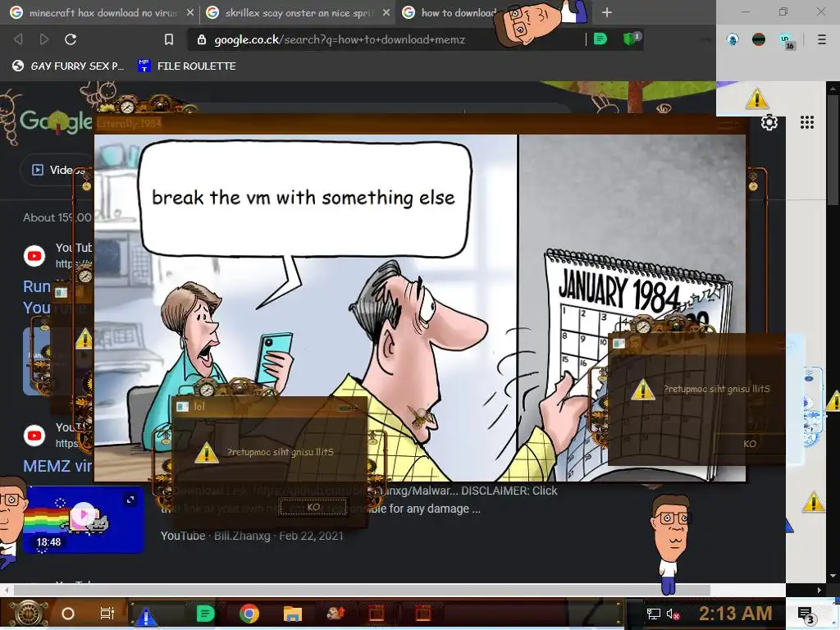
Task: Click the 'Bill.Zhanxg · Feb 22, 2021' text
Action: click(279, 536)
